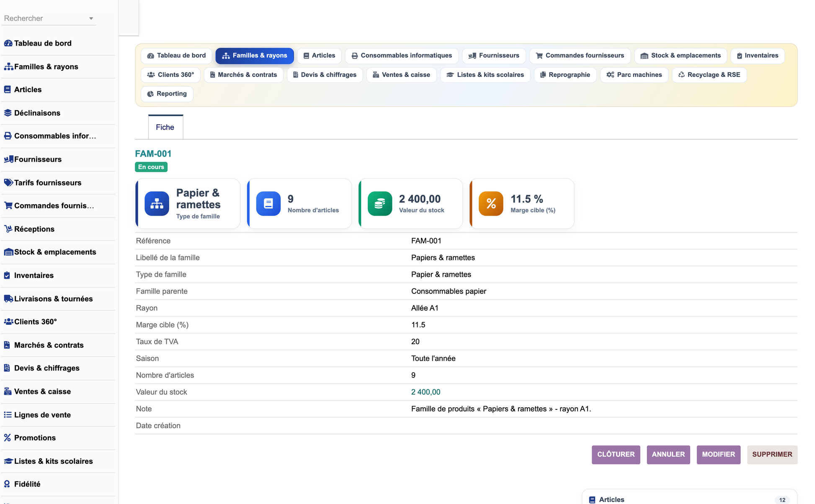This screenshot has width=815, height=504.
Task: Click the Taux de TVA value 20
Action: click(x=415, y=342)
